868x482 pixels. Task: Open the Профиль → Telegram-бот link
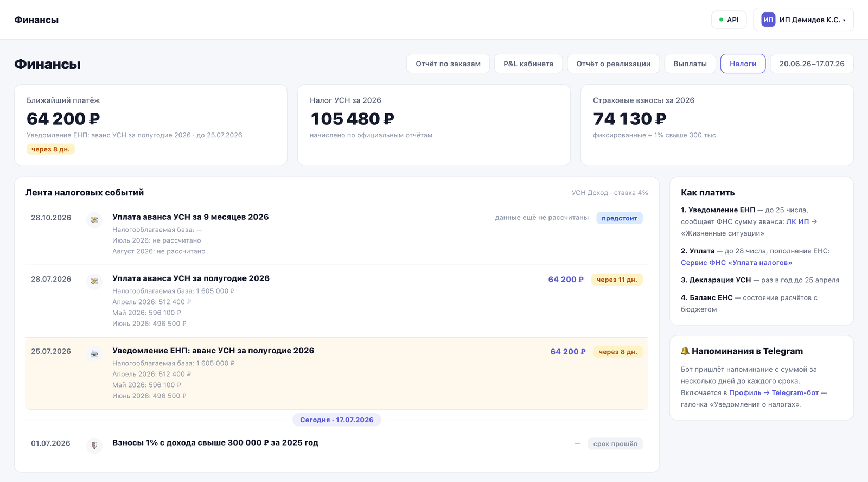tap(774, 392)
